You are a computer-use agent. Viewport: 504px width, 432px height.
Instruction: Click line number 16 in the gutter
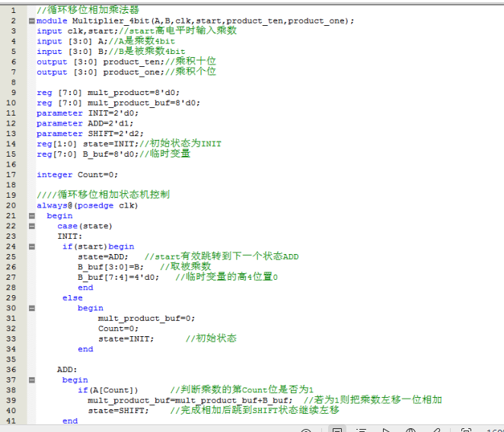pos(11,164)
